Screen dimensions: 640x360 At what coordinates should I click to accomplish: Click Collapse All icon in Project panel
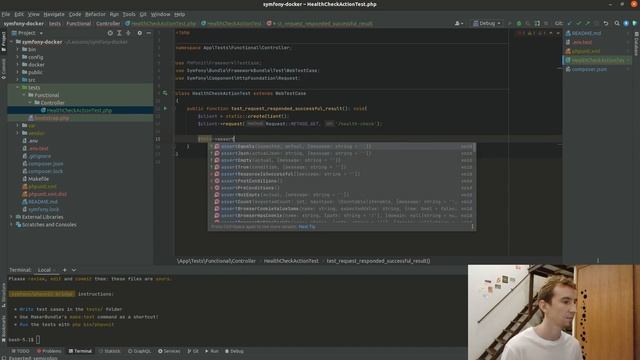128,33
